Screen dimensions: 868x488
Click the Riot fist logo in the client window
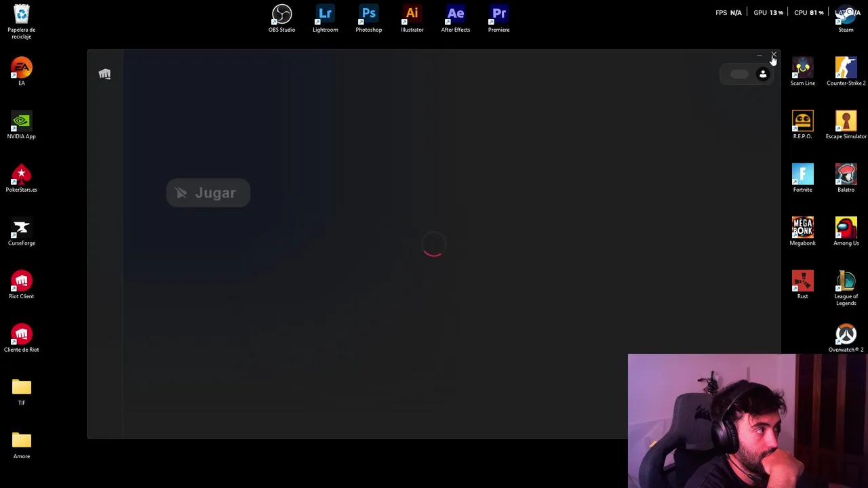click(x=104, y=74)
